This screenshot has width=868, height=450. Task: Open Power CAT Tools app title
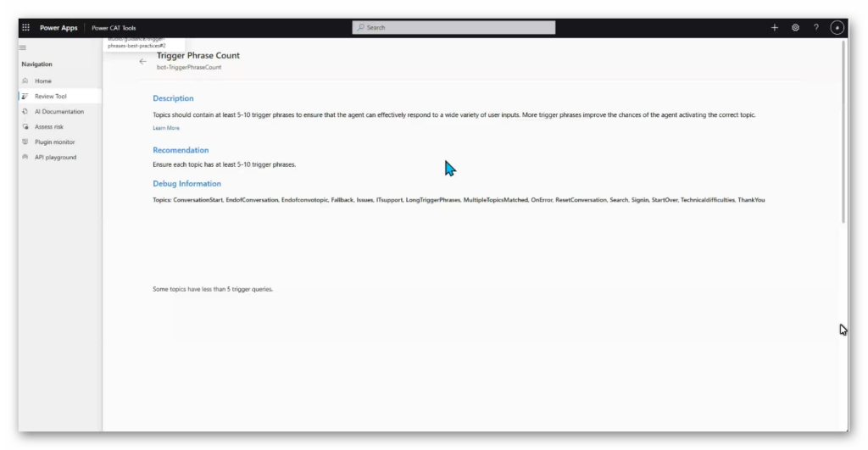coord(114,28)
